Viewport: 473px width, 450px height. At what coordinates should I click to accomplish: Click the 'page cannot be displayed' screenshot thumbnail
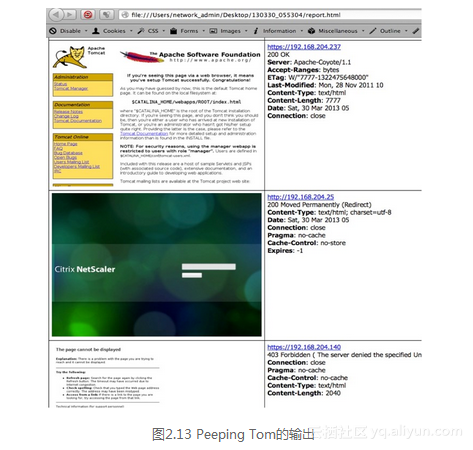coord(157,375)
